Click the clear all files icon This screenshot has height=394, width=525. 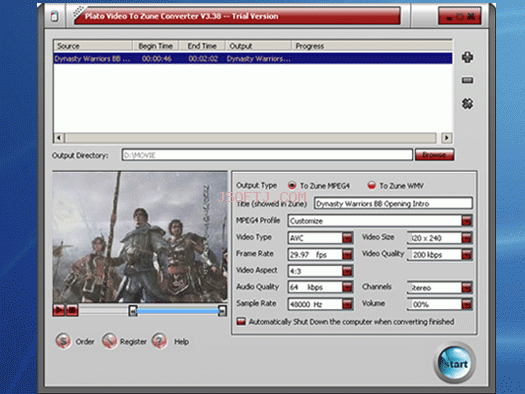pyautogui.click(x=467, y=104)
